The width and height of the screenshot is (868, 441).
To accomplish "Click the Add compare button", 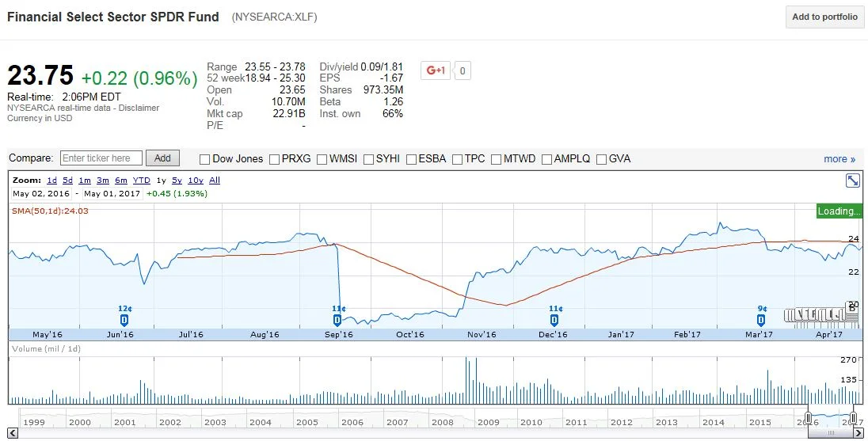I will (x=162, y=158).
